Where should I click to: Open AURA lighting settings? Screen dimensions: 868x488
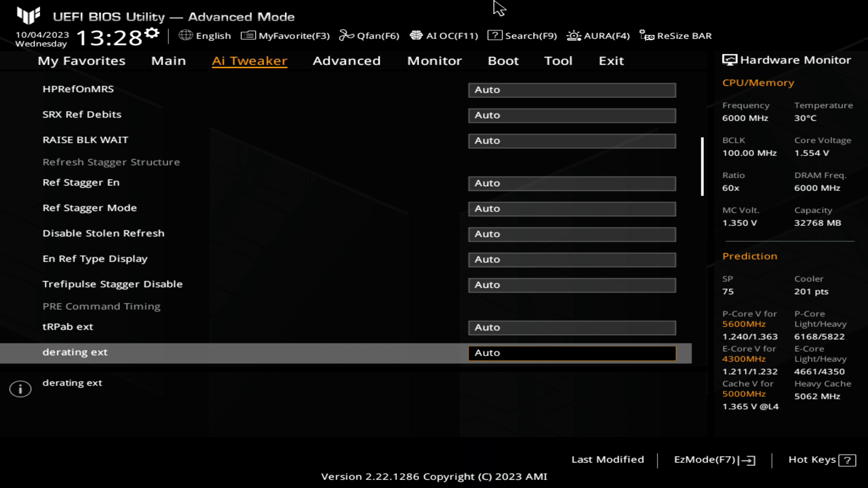coord(598,36)
